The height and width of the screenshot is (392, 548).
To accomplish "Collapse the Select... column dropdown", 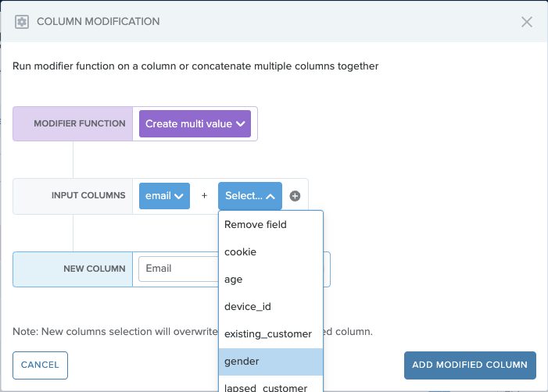I will (250, 196).
